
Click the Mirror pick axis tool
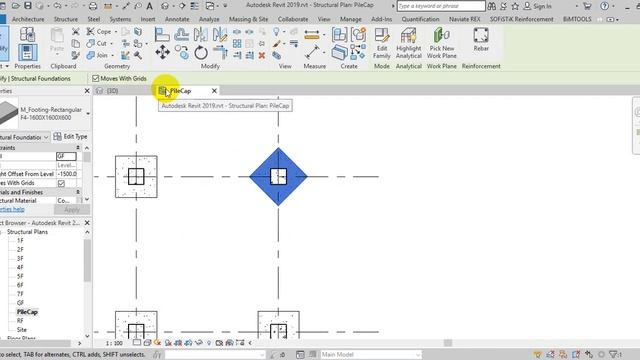click(200, 35)
